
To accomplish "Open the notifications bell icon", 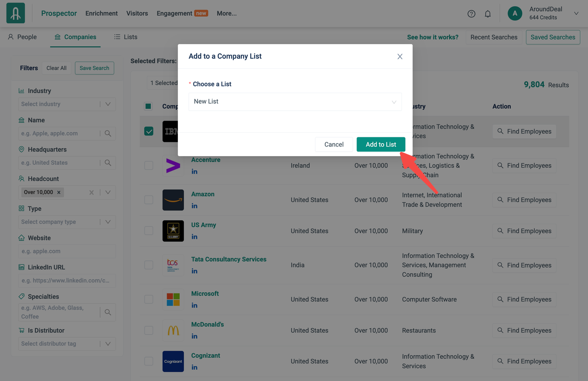I will click(x=488, y=14).
